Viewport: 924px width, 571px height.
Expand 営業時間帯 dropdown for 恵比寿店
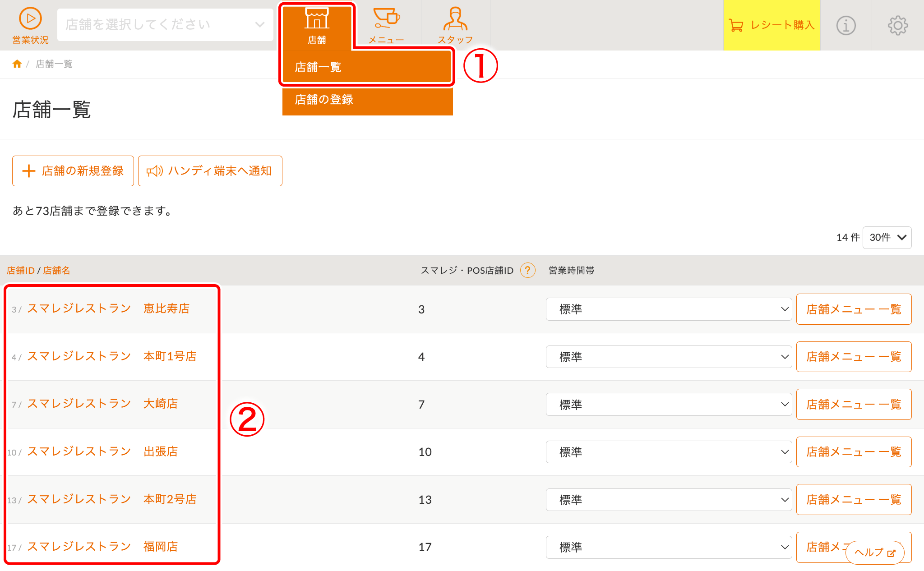668,309
